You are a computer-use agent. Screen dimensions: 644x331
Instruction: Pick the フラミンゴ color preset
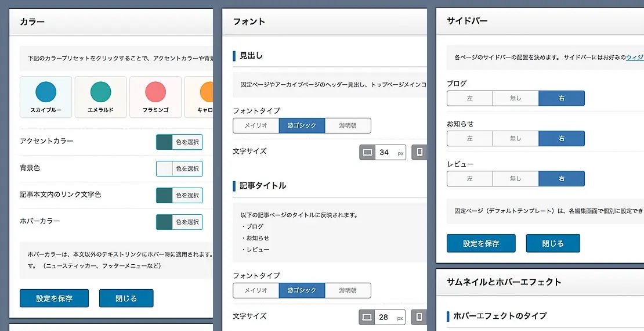point(155,97)
